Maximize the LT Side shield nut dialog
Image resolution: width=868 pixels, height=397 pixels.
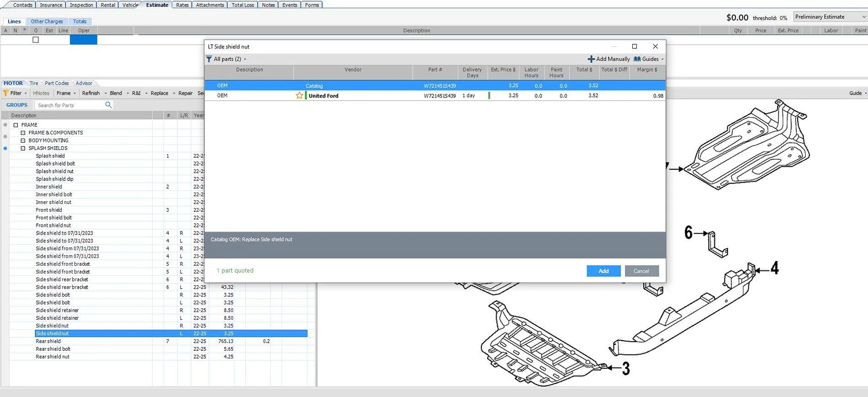(x=634, y=46)
